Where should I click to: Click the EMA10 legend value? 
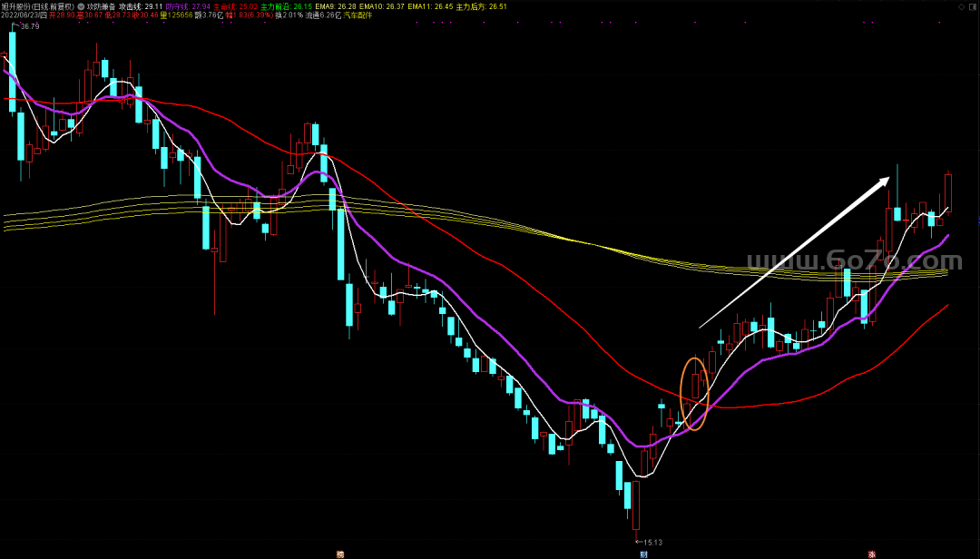tap(381, 7)
